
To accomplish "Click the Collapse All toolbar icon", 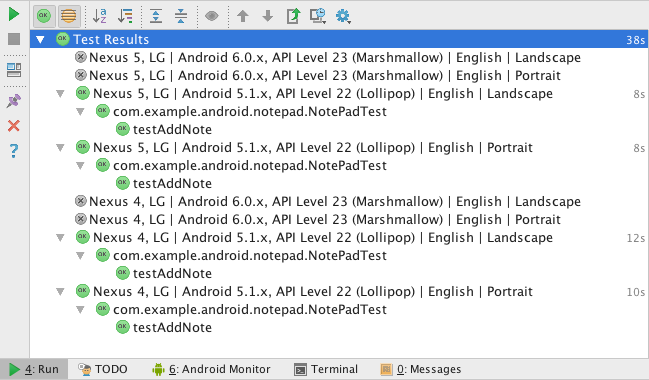I will pyautogui.click(x=181, y=16).
